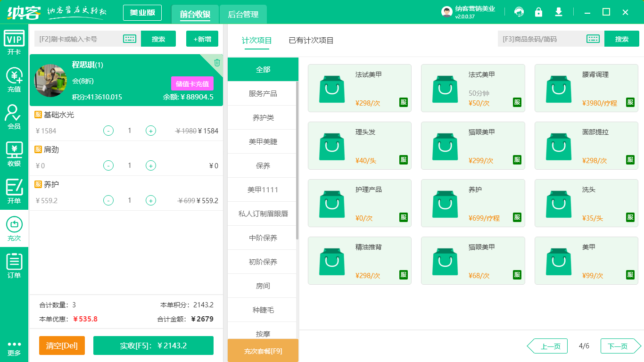644x362 pixels.
Task: Open the 充值 recharge sidebar icon
Action: 14,80
